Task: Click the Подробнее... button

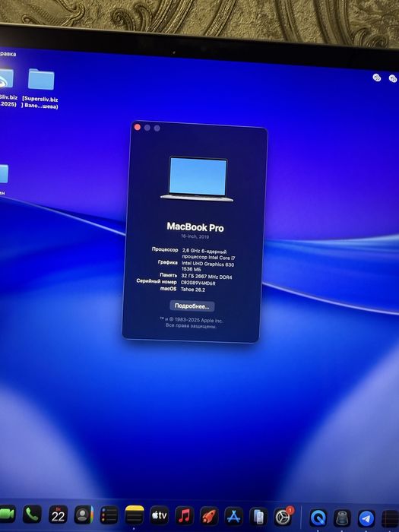Action: 192,306
